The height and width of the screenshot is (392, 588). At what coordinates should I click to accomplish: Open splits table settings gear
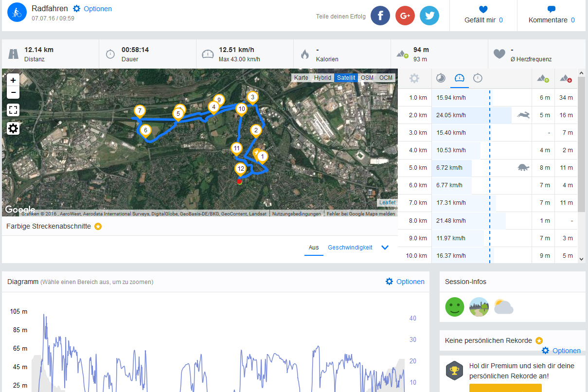pos(414,78)
